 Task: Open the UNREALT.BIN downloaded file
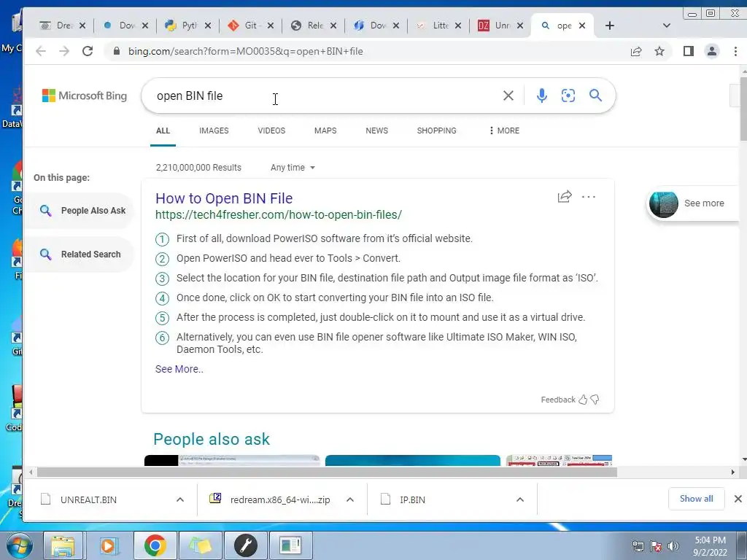click(x=88, y=499)
